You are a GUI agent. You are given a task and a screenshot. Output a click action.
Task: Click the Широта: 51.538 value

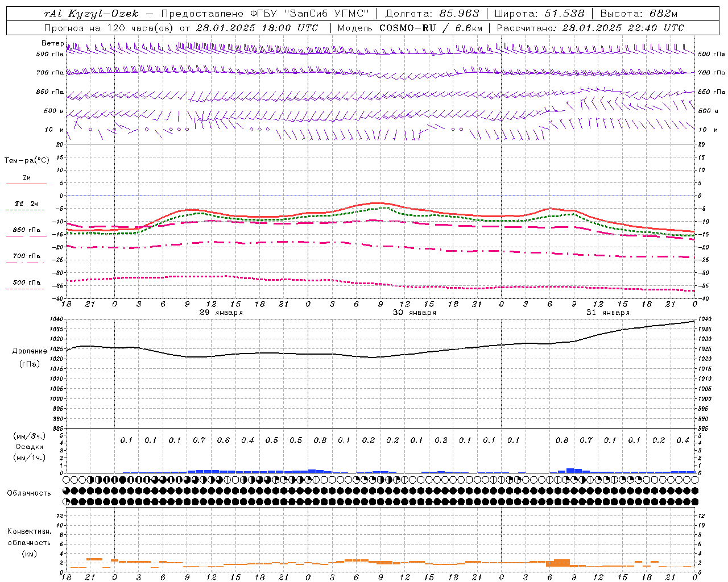tap(540, 14)
